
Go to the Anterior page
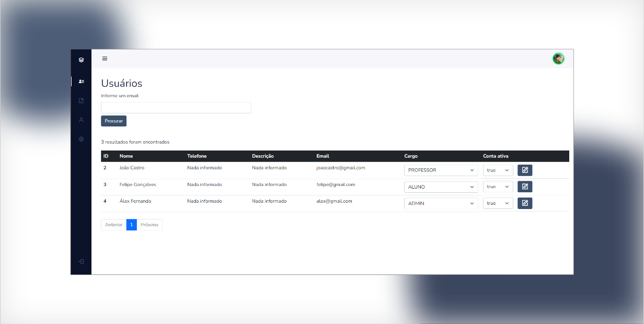tap(113, 225)
